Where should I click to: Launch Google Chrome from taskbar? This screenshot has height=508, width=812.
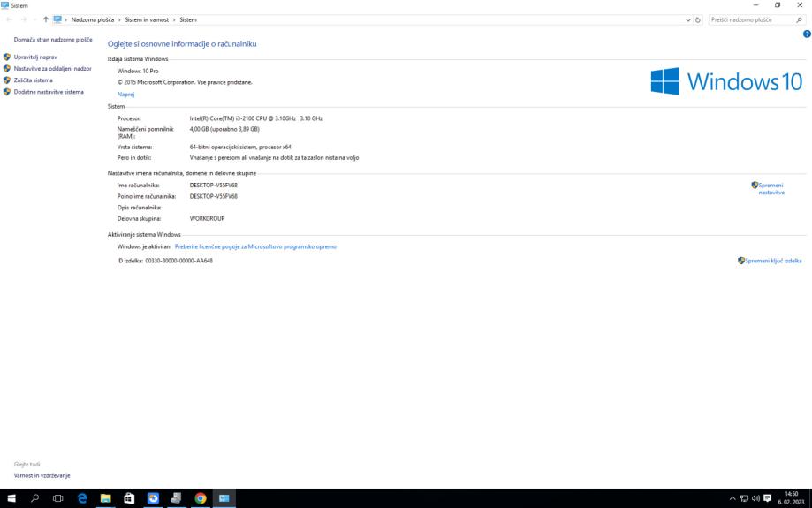tap(201, 498)
